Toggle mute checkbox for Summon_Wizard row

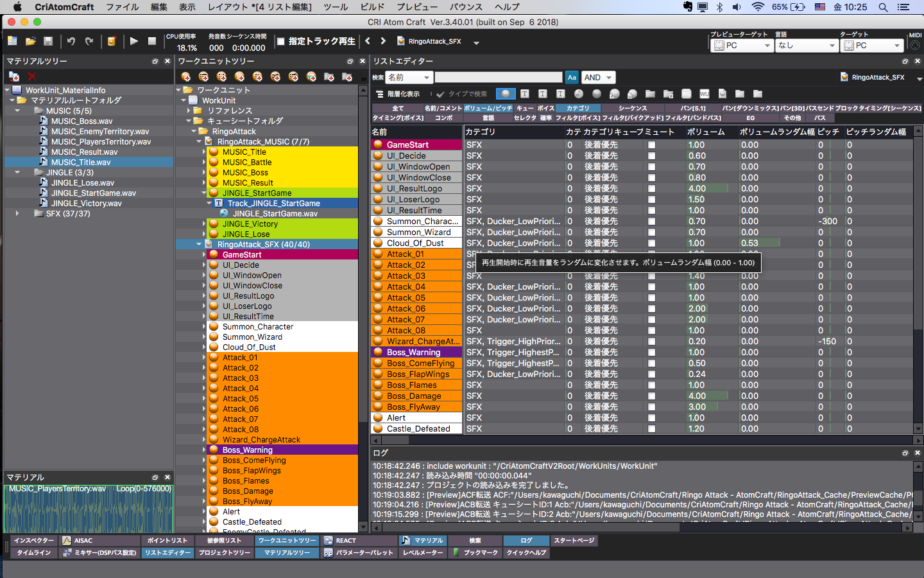(651, 232)
